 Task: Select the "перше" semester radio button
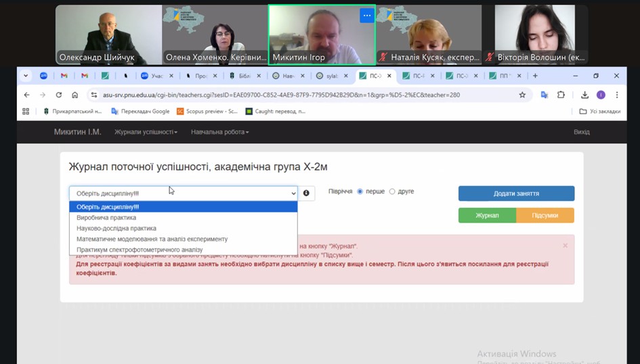click(360, 191)
